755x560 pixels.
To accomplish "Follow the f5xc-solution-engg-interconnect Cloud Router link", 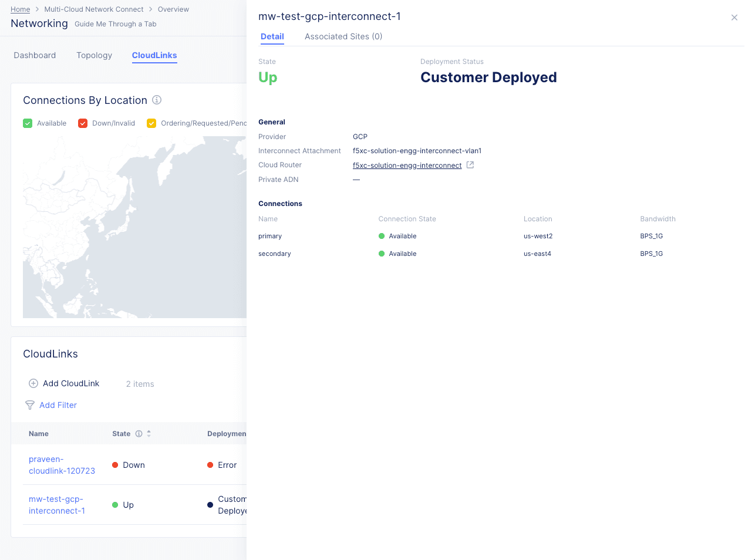I will 407,165.
